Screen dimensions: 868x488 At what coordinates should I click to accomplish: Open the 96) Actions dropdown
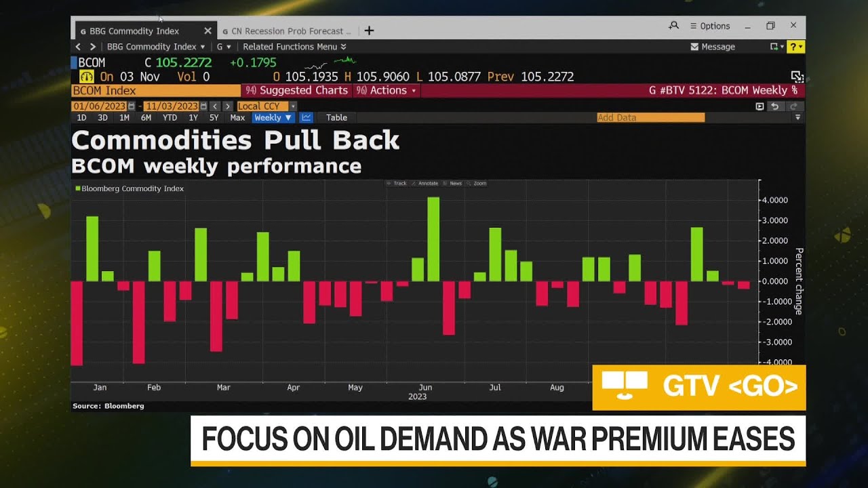387,90
